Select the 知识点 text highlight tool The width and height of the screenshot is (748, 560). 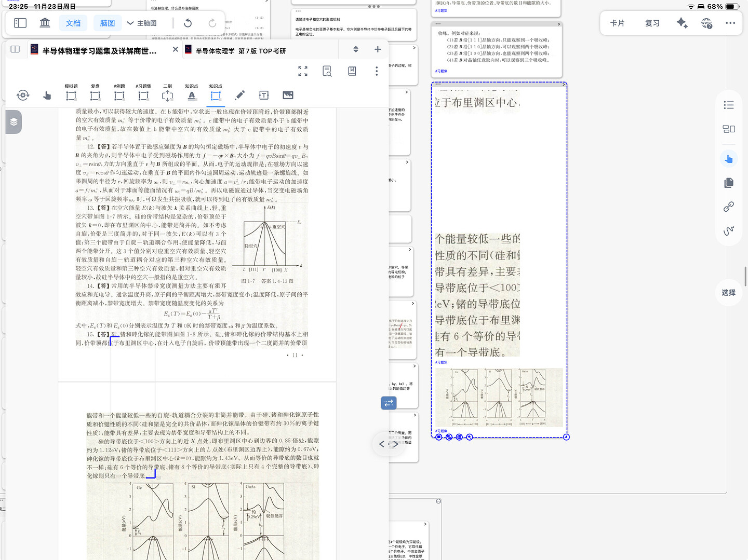pyautogui.click(x=191, y=95)
